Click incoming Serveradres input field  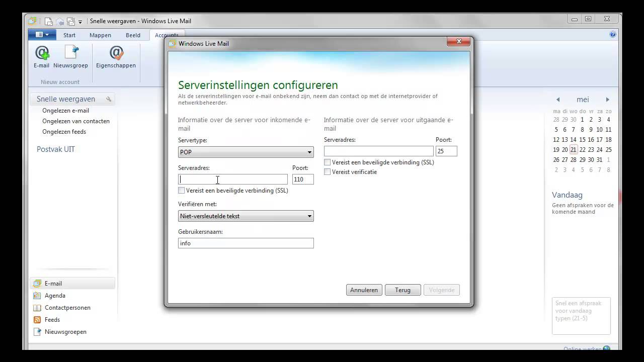[233, 179]
